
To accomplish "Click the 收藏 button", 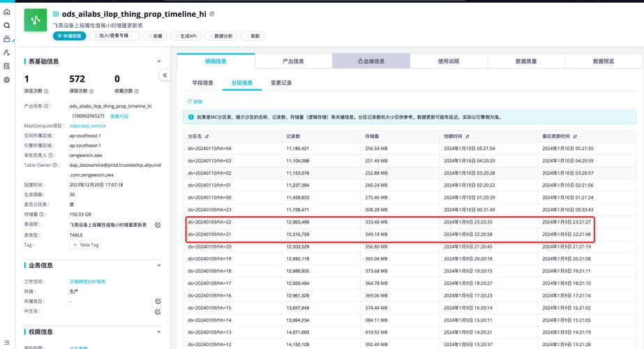I will [155, 36].
